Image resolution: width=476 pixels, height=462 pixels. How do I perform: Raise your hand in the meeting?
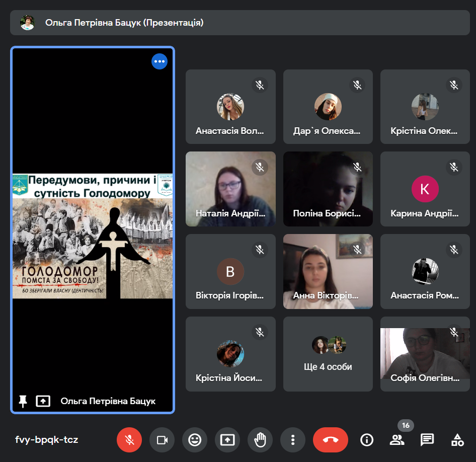coord(260,440)
